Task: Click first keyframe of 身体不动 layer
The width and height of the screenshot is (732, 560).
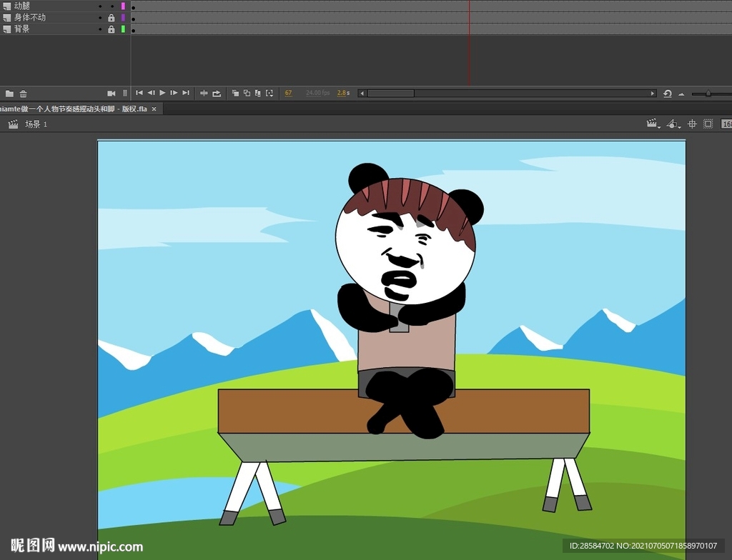Action: [134, 19]
